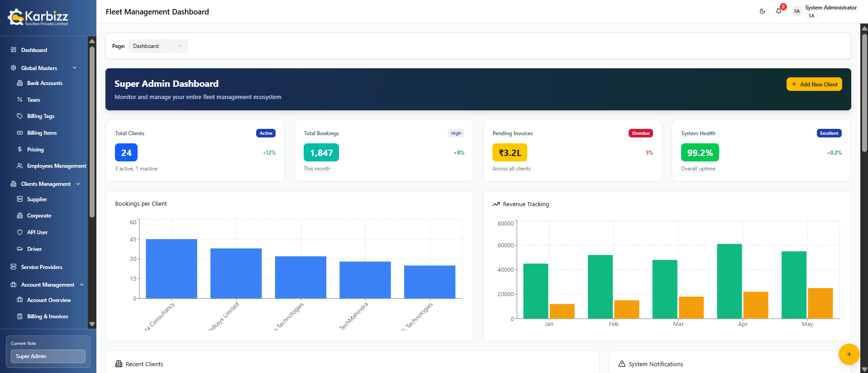Open the Page dropdown showing Dashboard
The height and width of the screenshot is (373, 868).
coord(158,46)
